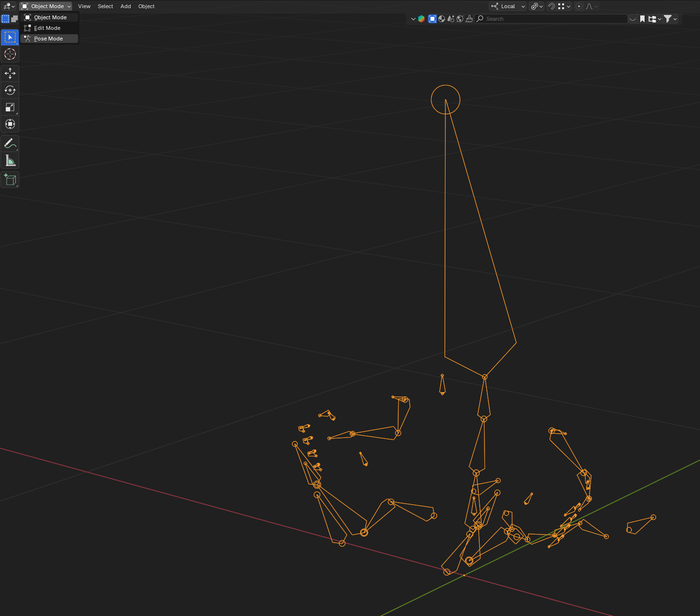Expand the pivot point dropdown
The height and width of the screenshot is (616, 700).
537,6
